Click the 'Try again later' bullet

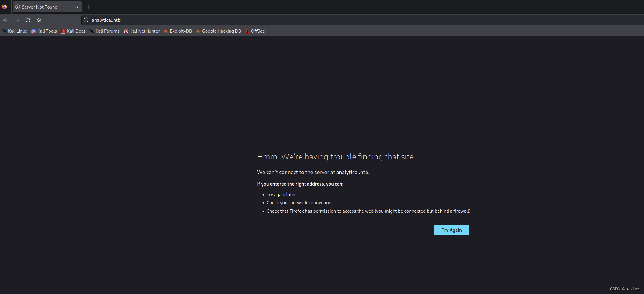click(x=281, y=195)
